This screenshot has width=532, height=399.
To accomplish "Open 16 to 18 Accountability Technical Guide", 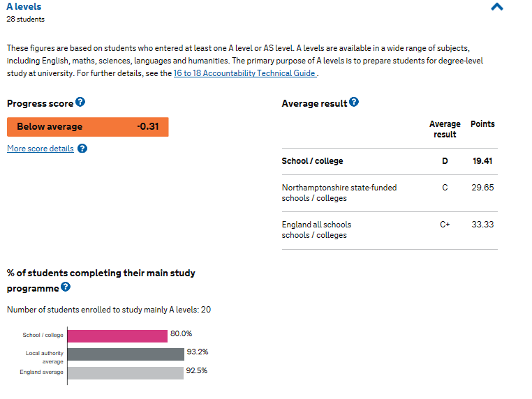I will coord(244,73).
